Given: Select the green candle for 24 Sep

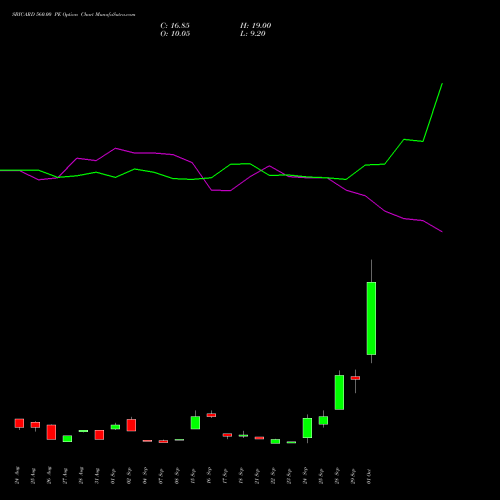Looking at the screenshot, I should click(x=307, y=428).
